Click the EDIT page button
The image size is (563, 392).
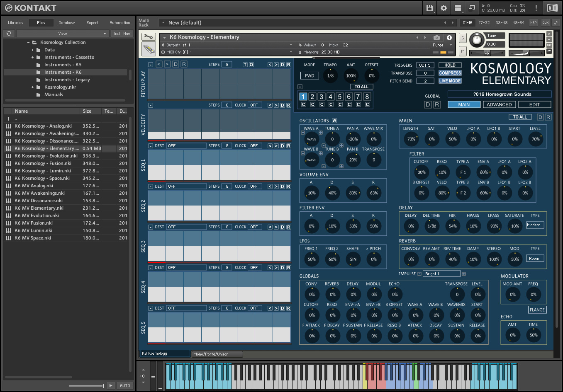(x=534, y=104)
